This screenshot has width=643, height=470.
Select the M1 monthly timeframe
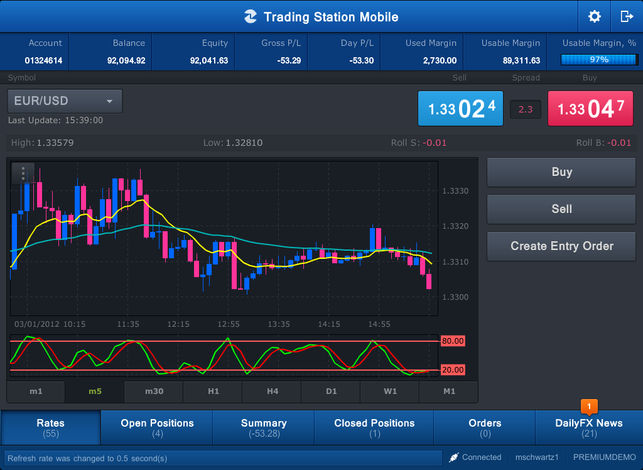click(x=449, y=391)
